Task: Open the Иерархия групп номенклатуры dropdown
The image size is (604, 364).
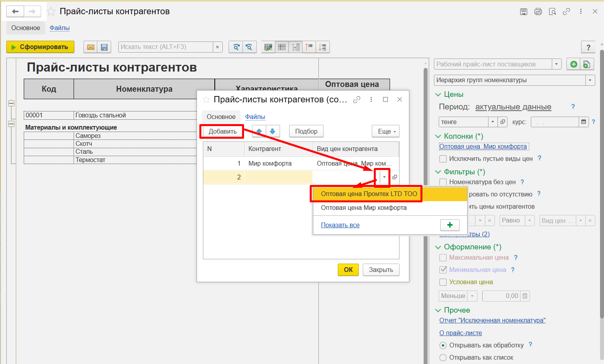Action: click(x=590, y=80)
